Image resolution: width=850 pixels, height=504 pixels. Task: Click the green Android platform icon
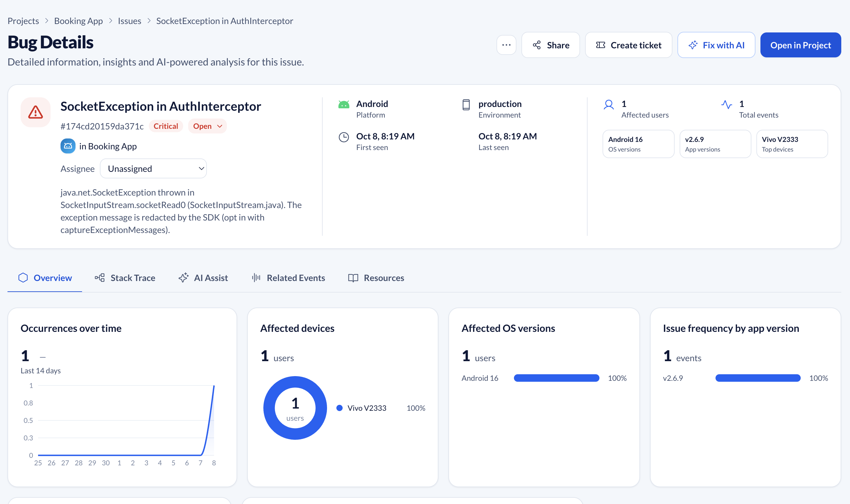tap(344, 104)
